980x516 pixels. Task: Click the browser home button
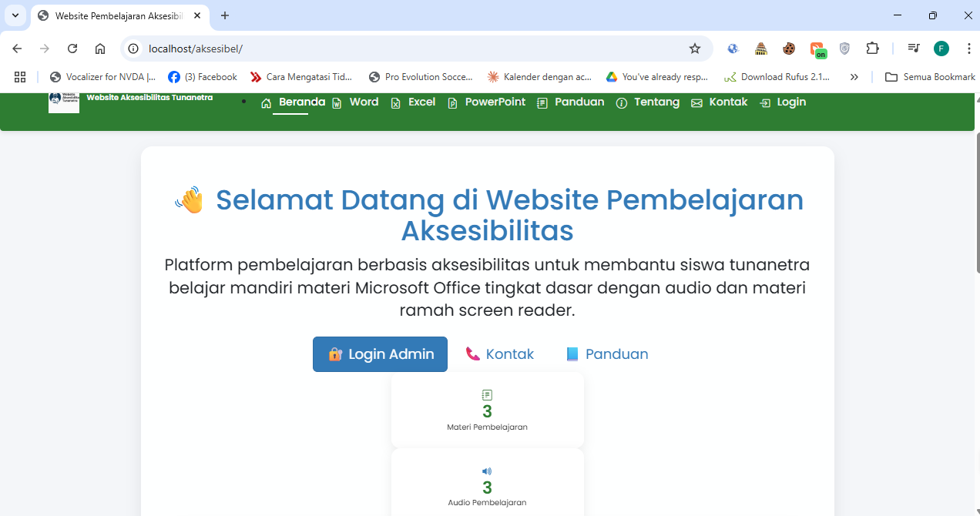tap(100, 49)
